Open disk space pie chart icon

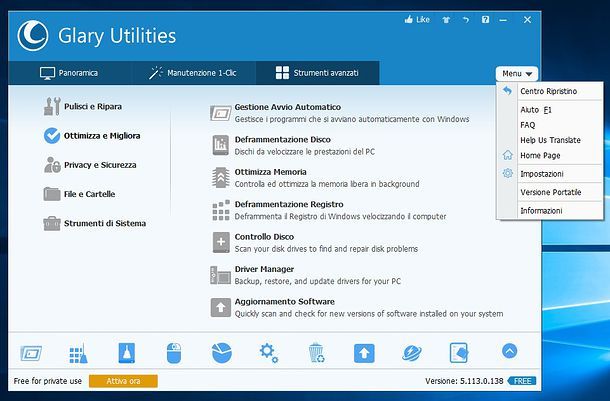click(x=222, y=353)
